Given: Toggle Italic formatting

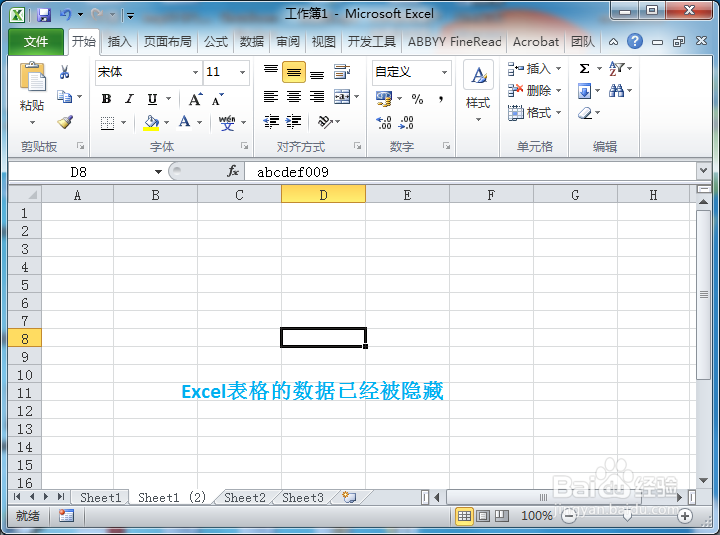Looking at the screenshot, I should (x=129, y=99).
